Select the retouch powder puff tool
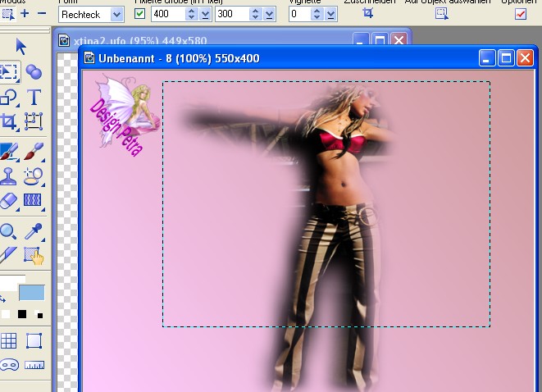 pos(34,176)
